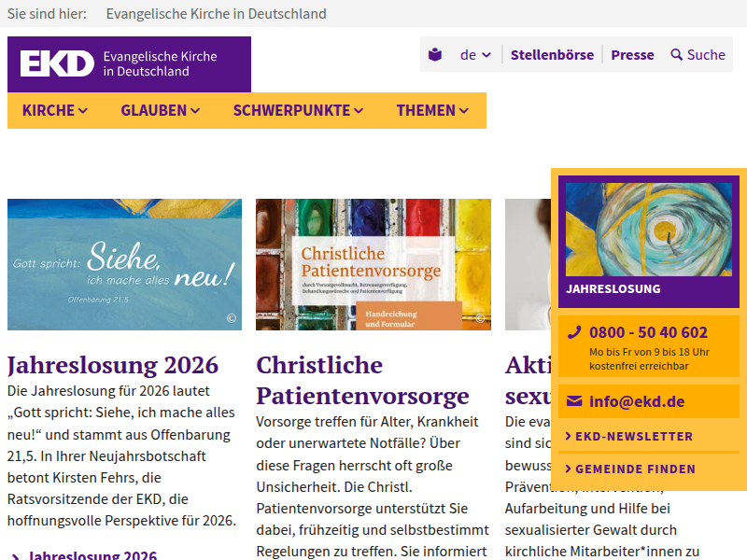
Task: Open the 'Christliche Patientenvorsorge' article headline
Action: (362, 380)
